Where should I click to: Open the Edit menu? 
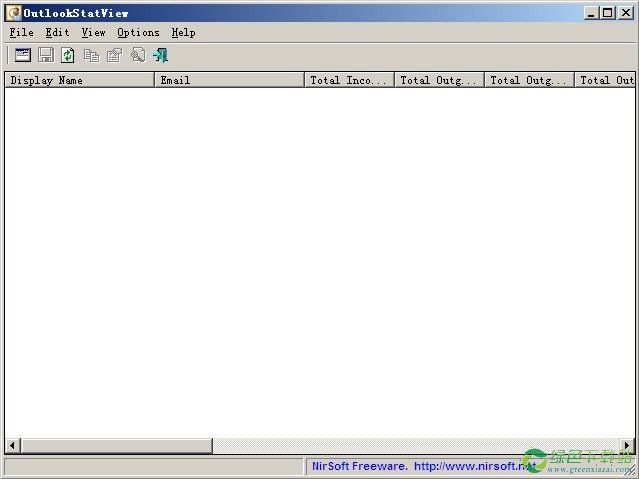click(x=57, y=33)
